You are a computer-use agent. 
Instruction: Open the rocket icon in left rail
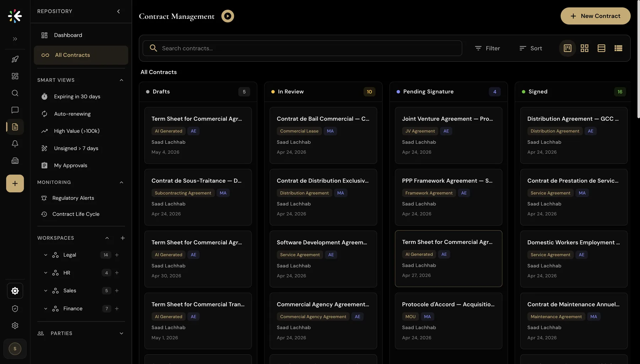(15, 59)
